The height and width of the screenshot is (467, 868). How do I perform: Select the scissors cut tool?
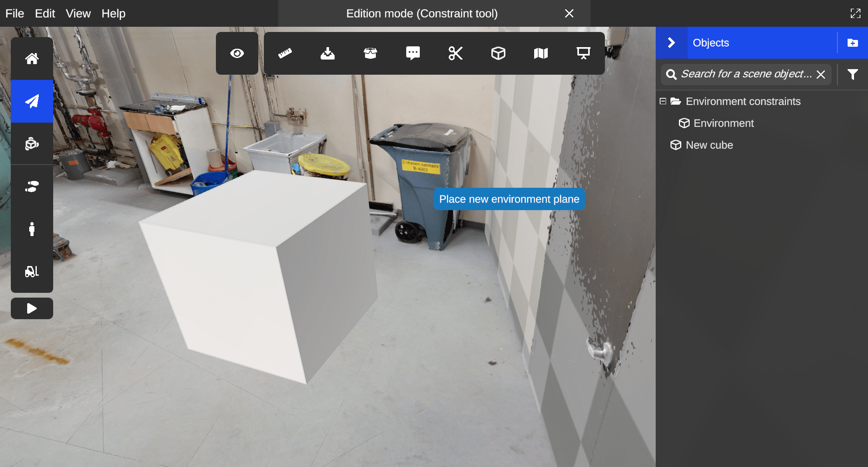[455, 53]
